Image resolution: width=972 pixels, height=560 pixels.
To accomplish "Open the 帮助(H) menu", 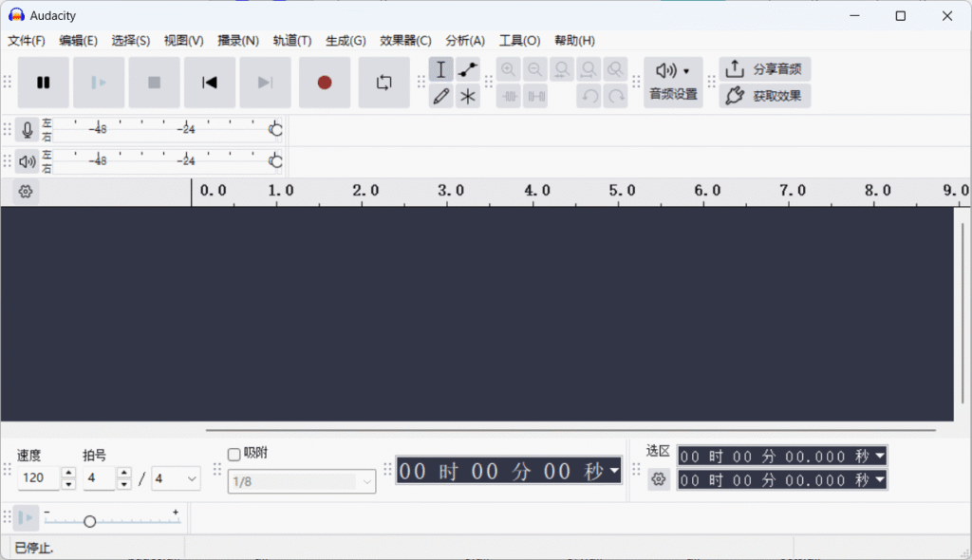I will coord(574,41).
